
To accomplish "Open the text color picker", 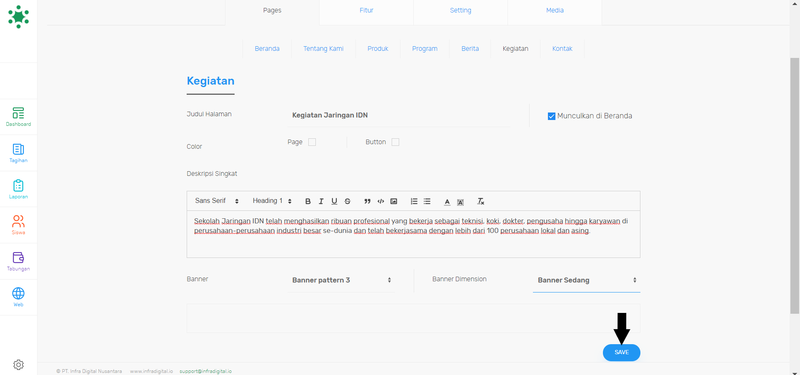I will pyautogui.click(x=447, y=202).
